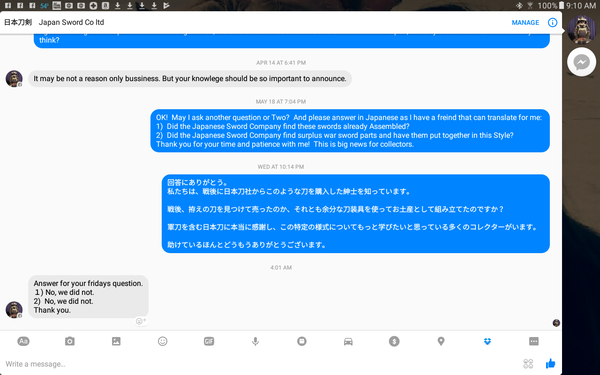Click the MANAGE link
600x375 pixels.
click(x=525, y=23)
